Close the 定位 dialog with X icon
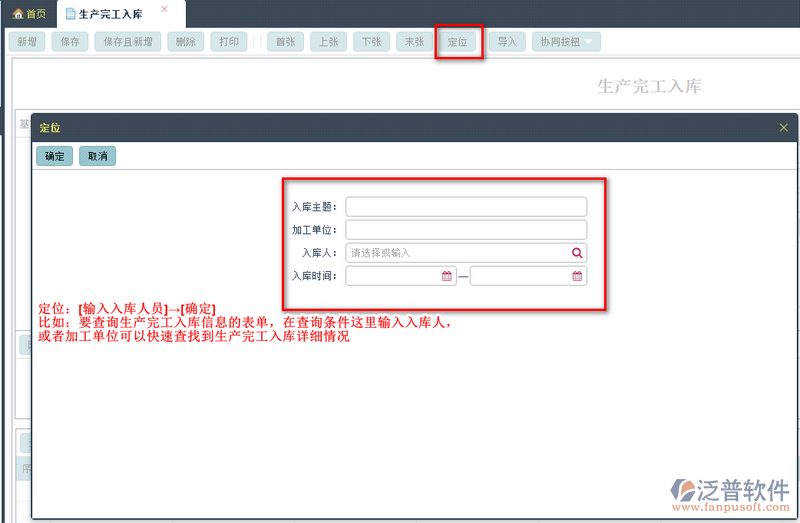This screenshot has width=800, height=523. (x=784, y=128)
